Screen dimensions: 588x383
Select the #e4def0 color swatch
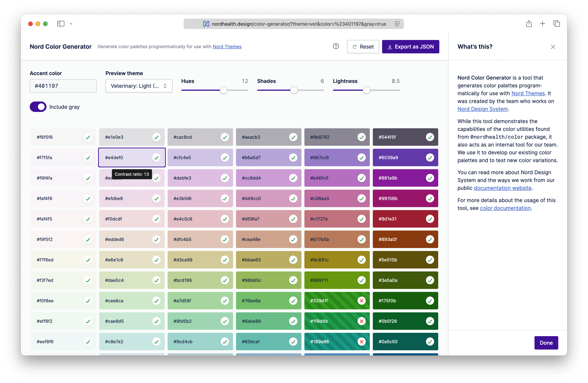point(132,158)
